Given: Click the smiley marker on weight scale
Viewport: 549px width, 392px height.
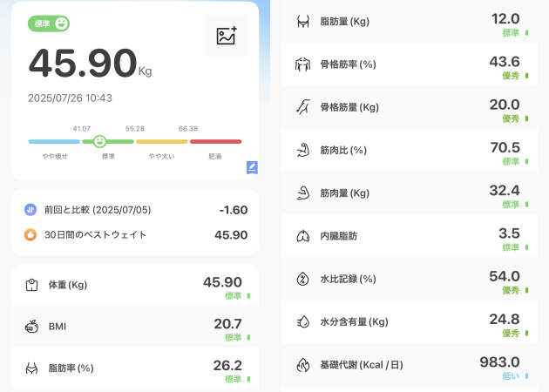Looking at the screenshot, I should pos(99,141).
